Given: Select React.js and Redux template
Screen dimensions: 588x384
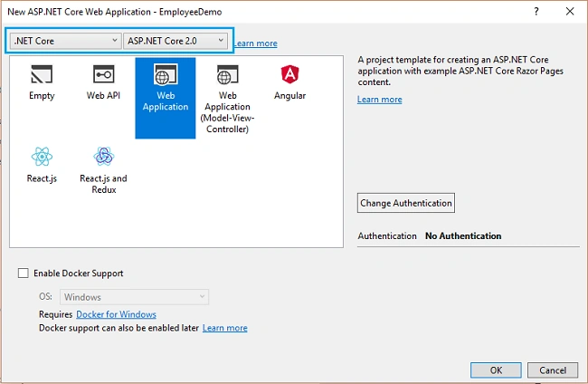Looking at the screenshot, I should (x=103, y=169).
